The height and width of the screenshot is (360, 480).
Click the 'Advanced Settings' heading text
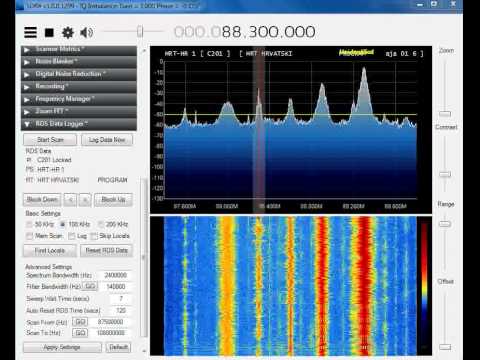click(49, 267)
